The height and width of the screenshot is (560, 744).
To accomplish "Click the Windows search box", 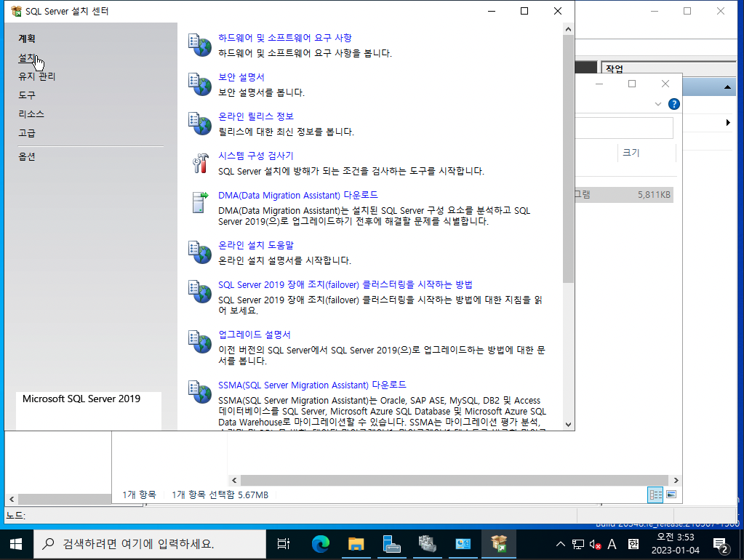I will (150, 544).
